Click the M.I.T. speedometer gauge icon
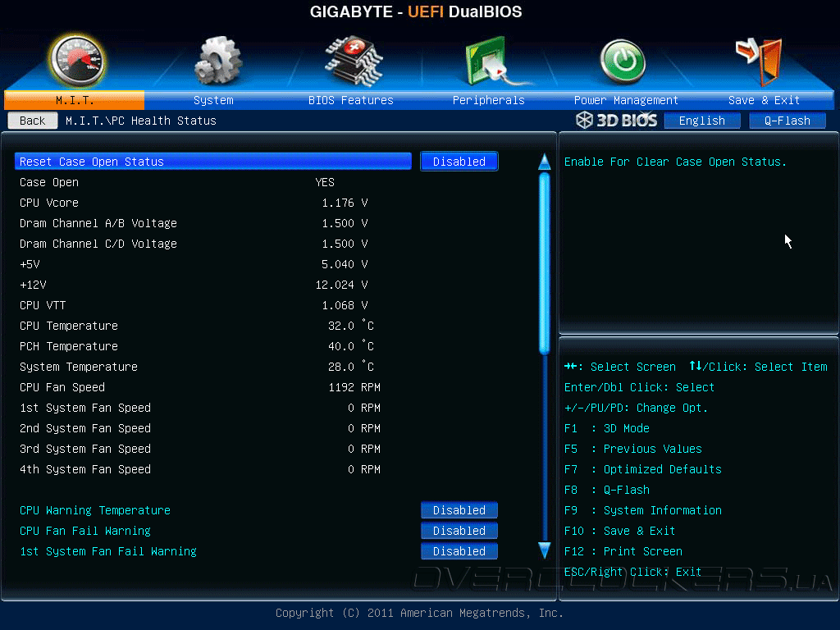840x630 pixels. [x=76, y=62]
